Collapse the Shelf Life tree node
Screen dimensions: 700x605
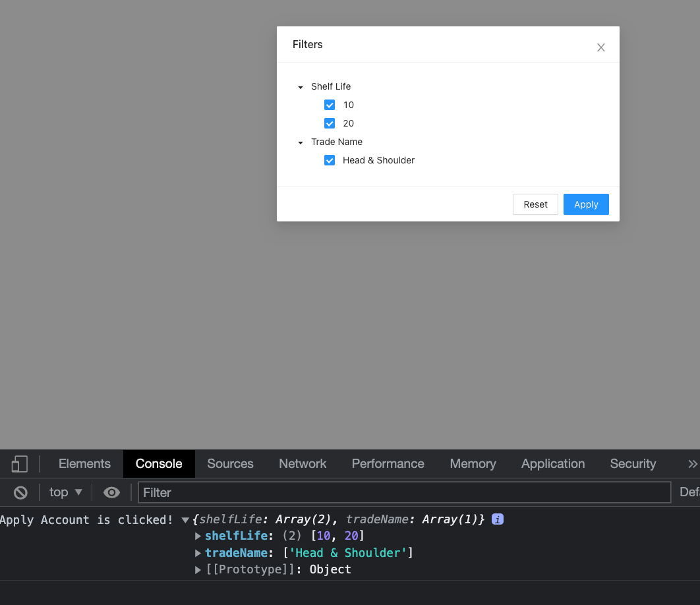(x=301, y=87)
